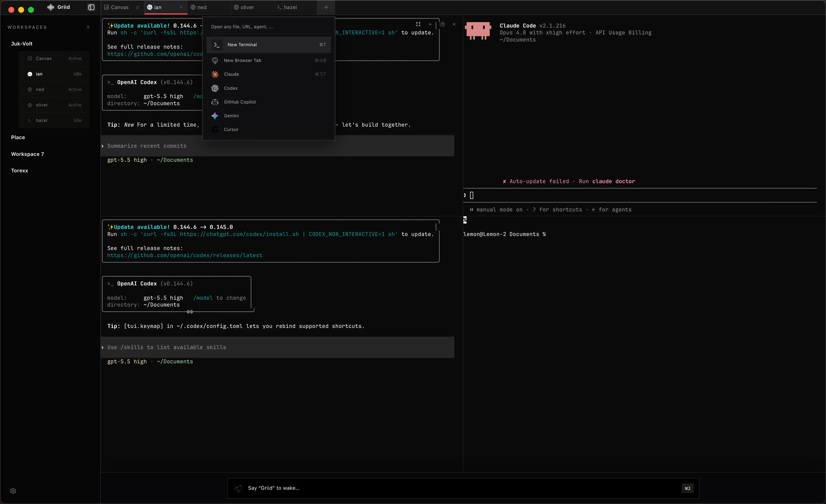Click the Claude Code pixel mascot
Viewport: 826px width, 504px height.
[478, 31]
